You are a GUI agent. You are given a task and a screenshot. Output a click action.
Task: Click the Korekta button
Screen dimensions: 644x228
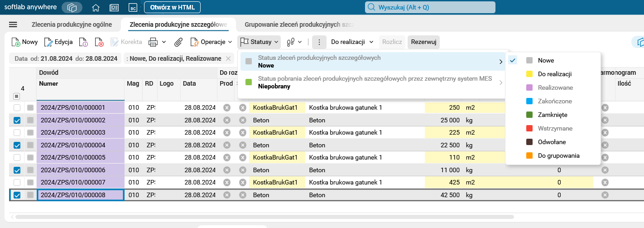pos(126,42)
